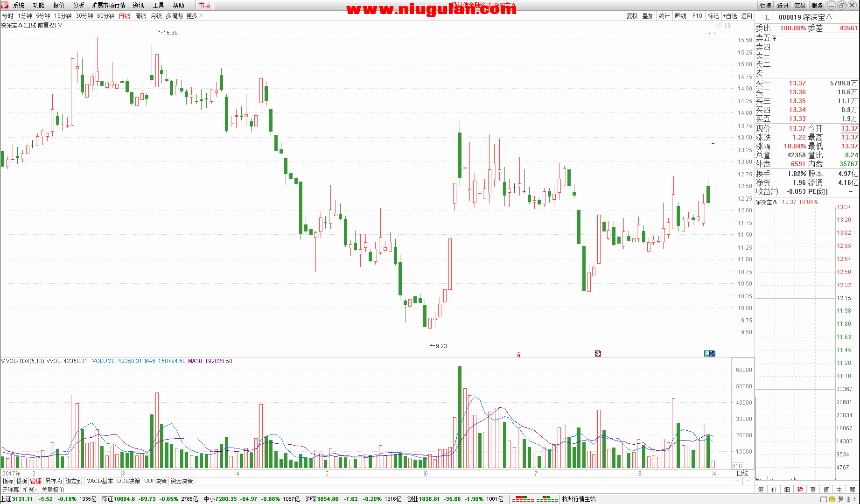Open the 关联报价 tab

(53, 490)
